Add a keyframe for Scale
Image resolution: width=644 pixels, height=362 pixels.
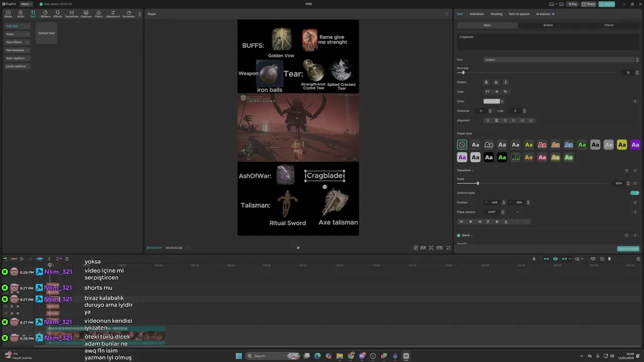pos(635,184)
